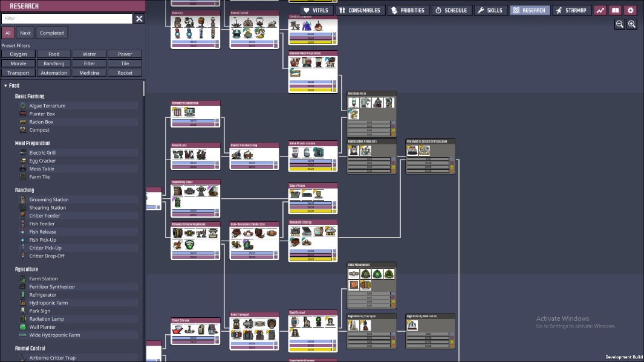This screenshot has height=362, width=644.
Task: Click the research Filter text field
Action: click(x=67, y=19)
